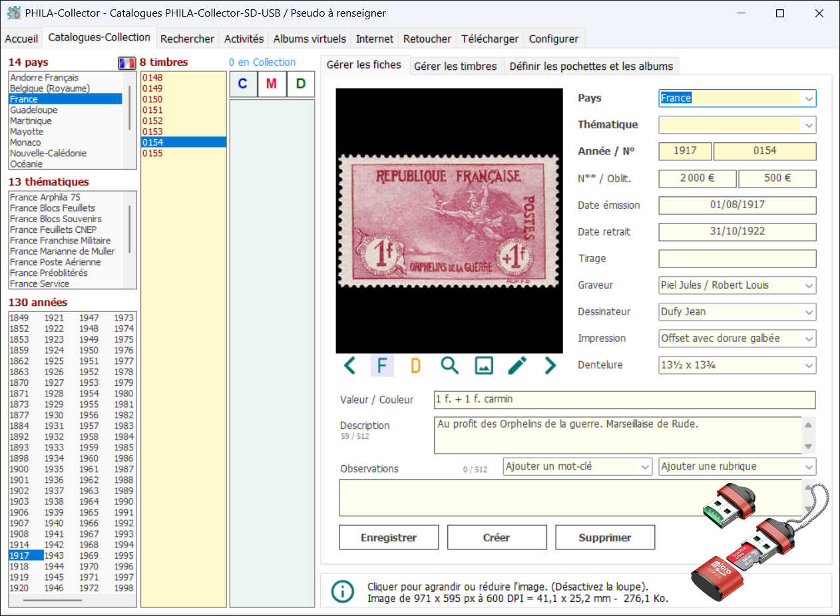Select stamp 0148 in the timbres list
Screen dimensions: 840x616
pos(184,78)
